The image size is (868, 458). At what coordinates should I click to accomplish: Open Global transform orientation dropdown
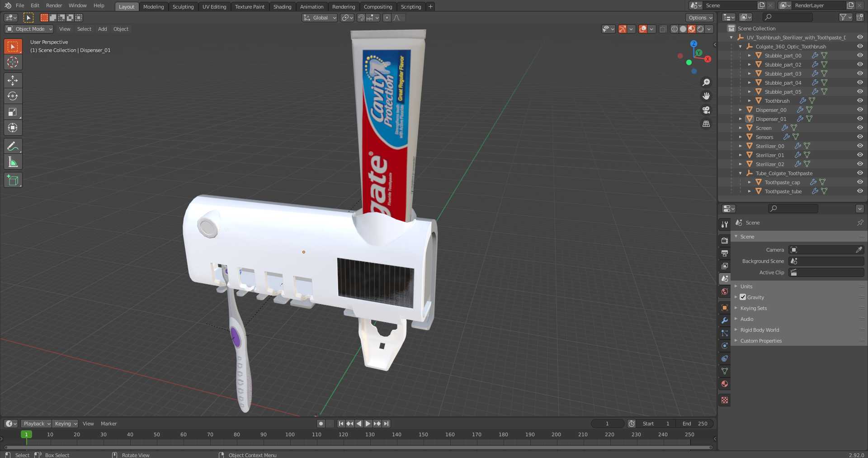tap(320, 18)
